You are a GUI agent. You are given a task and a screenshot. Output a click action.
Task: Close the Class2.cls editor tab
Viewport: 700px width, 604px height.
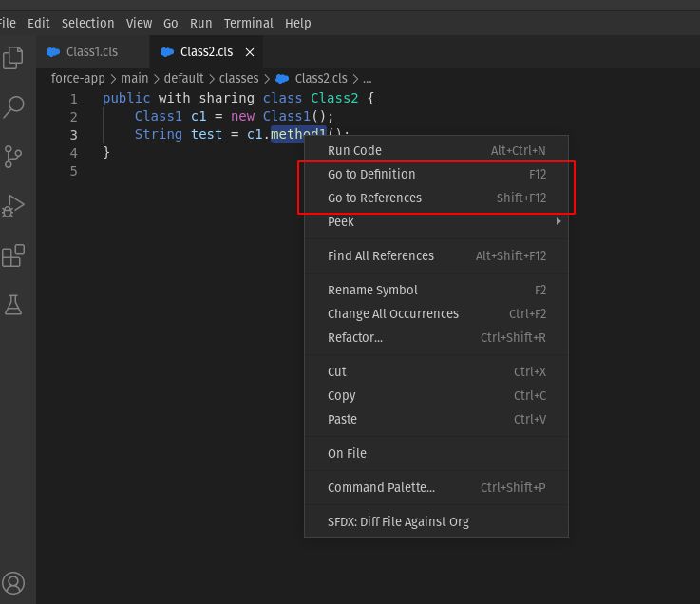(x=250, y=52)
